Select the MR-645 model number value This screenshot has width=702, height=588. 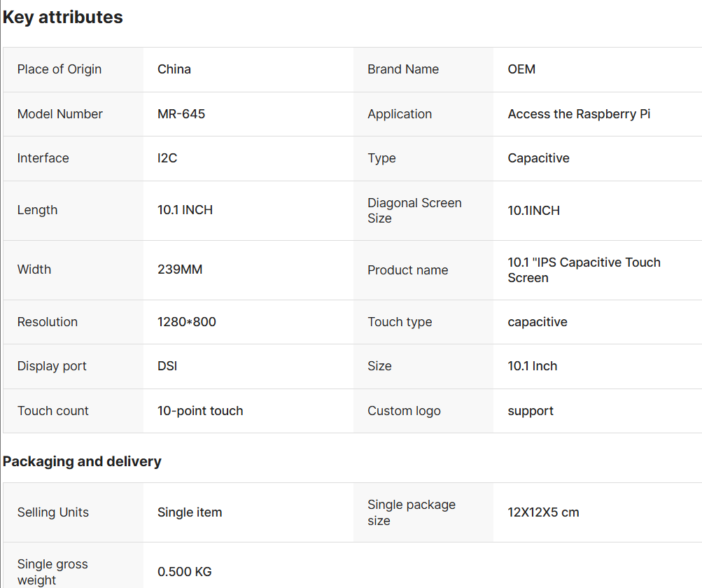click(x=181, y=114)
